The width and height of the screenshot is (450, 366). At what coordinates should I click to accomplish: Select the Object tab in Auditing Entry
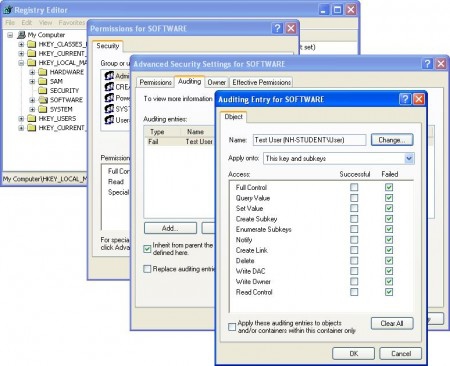click(233, 117)
